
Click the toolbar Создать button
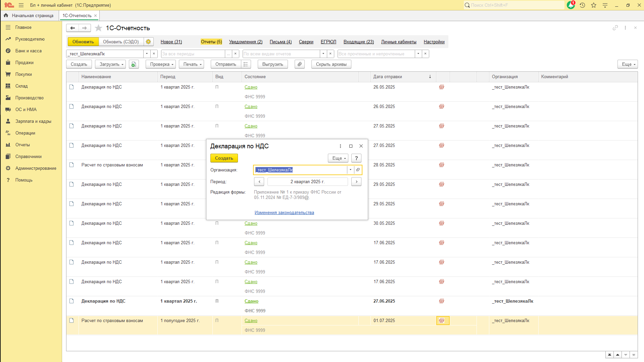pyautogui.click(x=79, y=64)
